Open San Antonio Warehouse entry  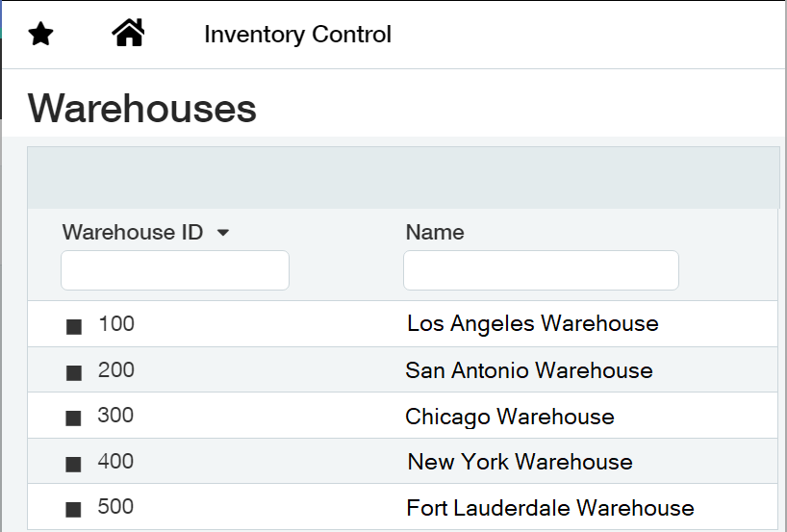point(529,370)
